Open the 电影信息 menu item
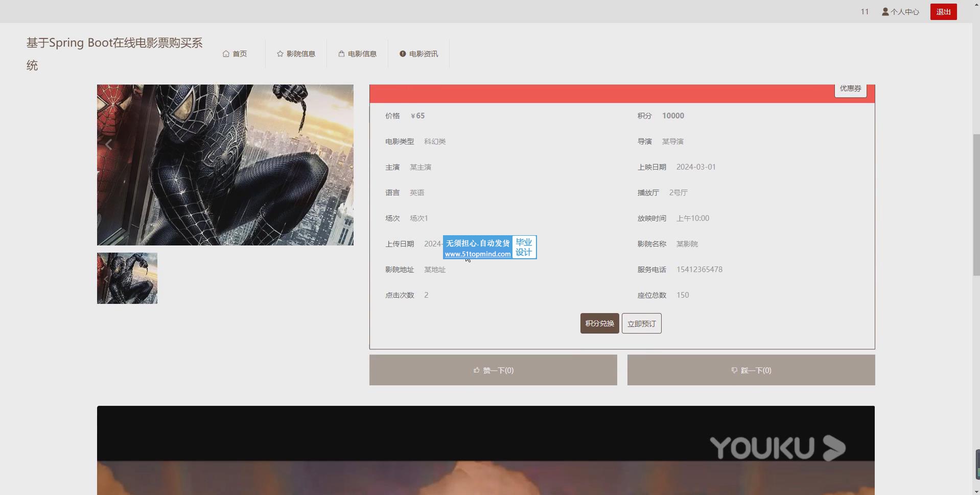The height and width of the screenshot is (495, 980). click(357, 54)
